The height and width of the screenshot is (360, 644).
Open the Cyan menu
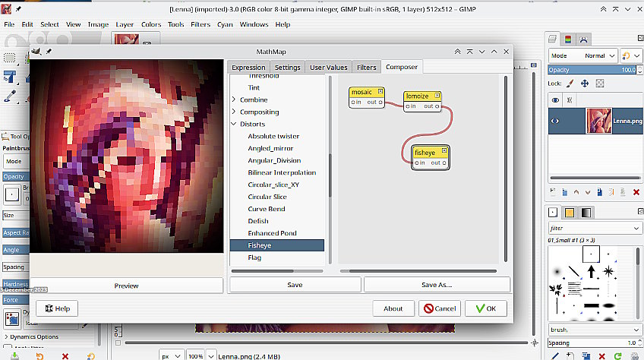click(225, 24)
